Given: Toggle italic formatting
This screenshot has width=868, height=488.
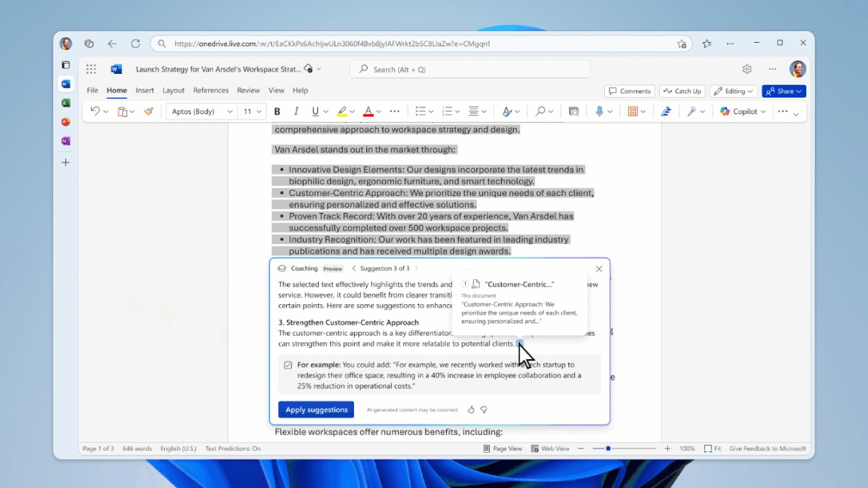Looking at the screenshot, I should tap(296, 111).
